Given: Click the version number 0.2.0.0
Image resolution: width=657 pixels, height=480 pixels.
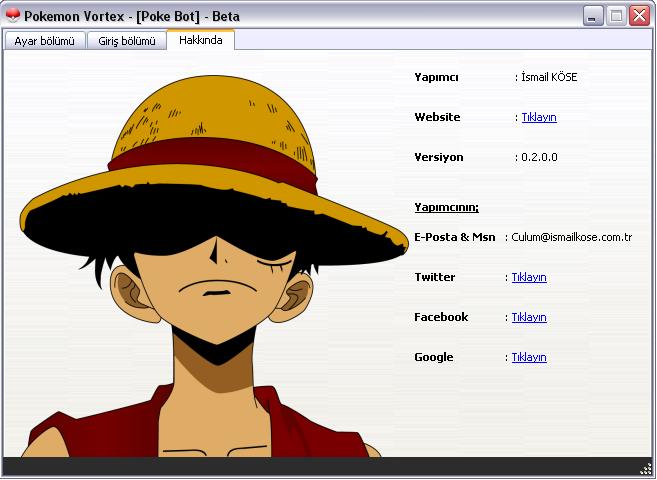Looking at the screenshot, I should coord(539,157).
